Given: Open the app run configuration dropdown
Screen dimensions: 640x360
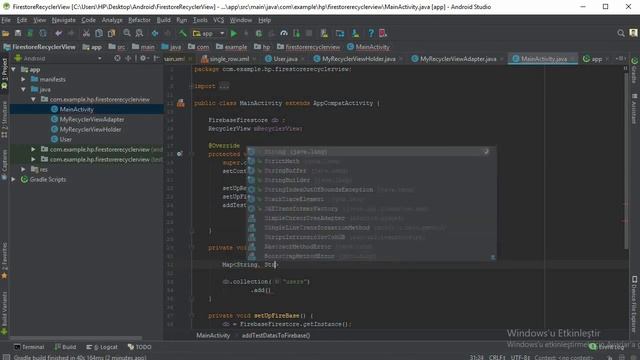Looking at the screenshot, I should pyautogui.click(x=209, y=33).
